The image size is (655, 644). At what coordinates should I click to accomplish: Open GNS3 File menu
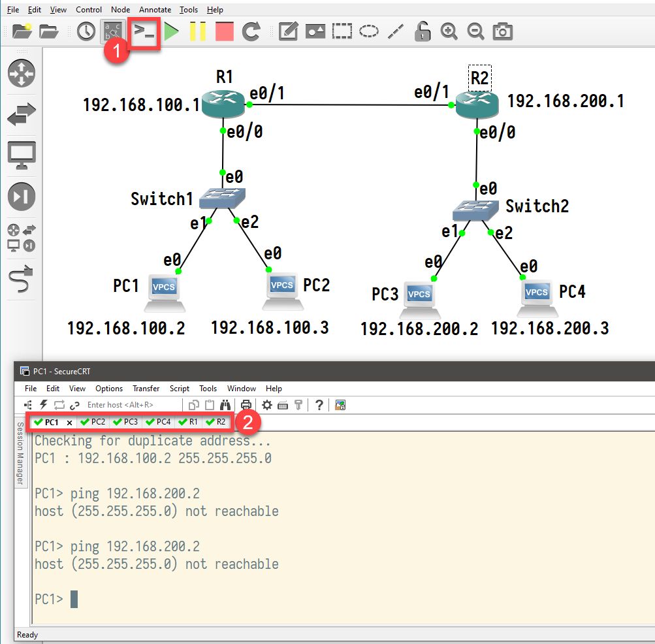tap(13, 10)
